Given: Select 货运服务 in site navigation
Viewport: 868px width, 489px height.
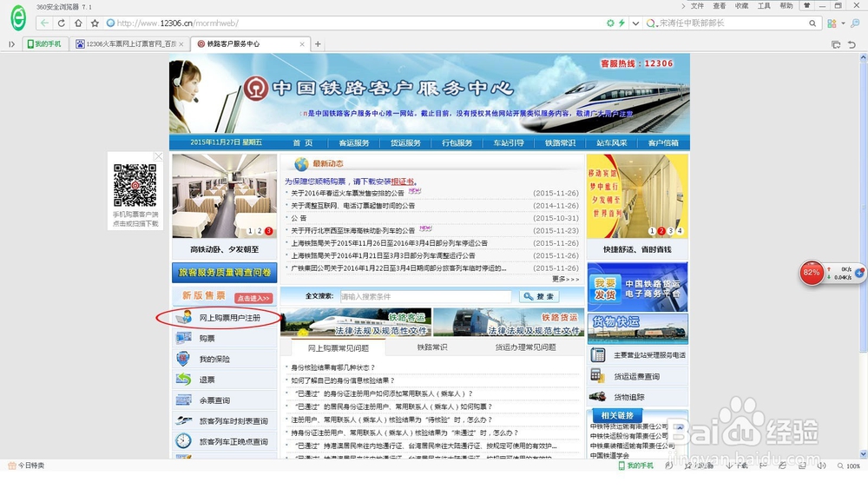Looking at the screenshot, I should point(405,143).
